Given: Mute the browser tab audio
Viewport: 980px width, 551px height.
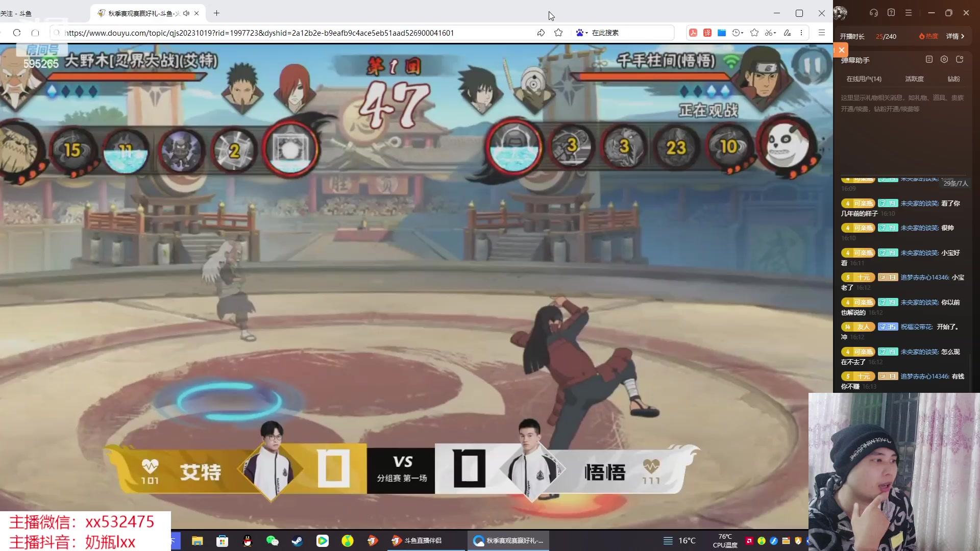Looking at the screenshot, I should pyautogui.click(x=186, y=13).
